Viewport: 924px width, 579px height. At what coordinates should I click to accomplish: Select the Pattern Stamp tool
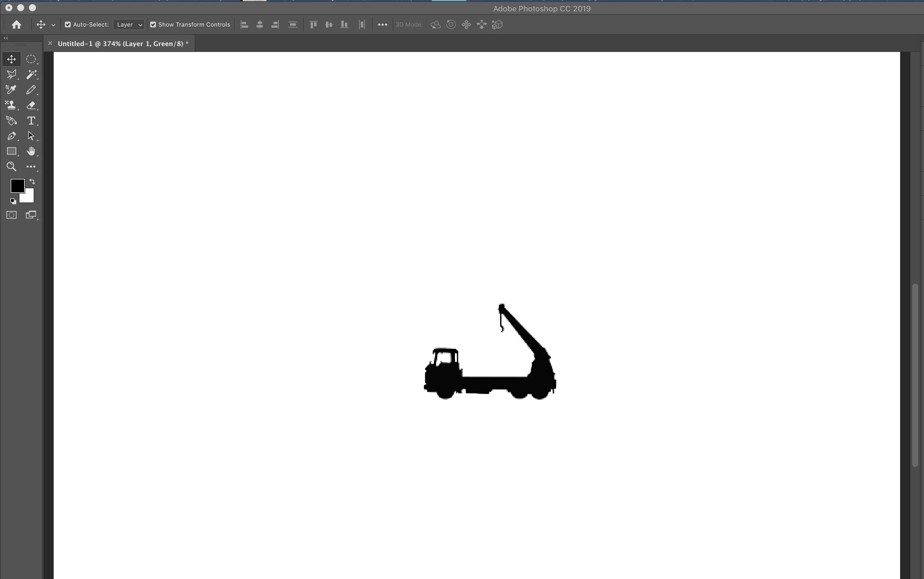(x=12, y=105)
